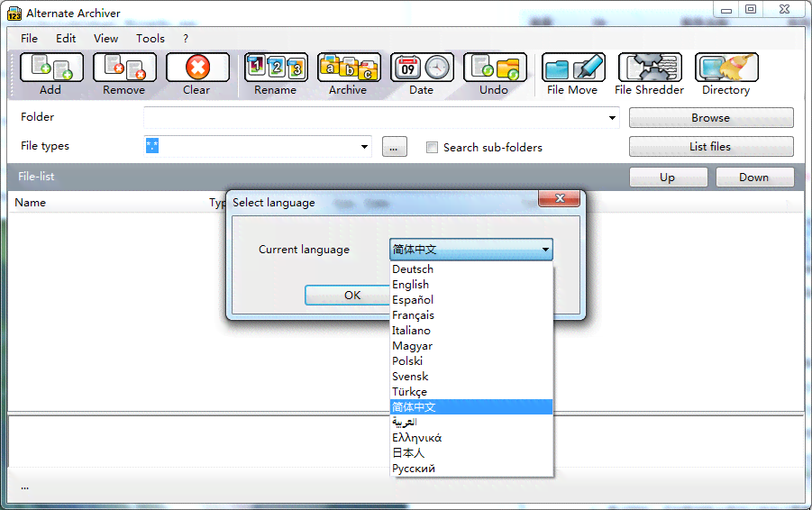Click the Undo toolbar icon
Screen dimensions: 812x510
[x=495, y=68]
